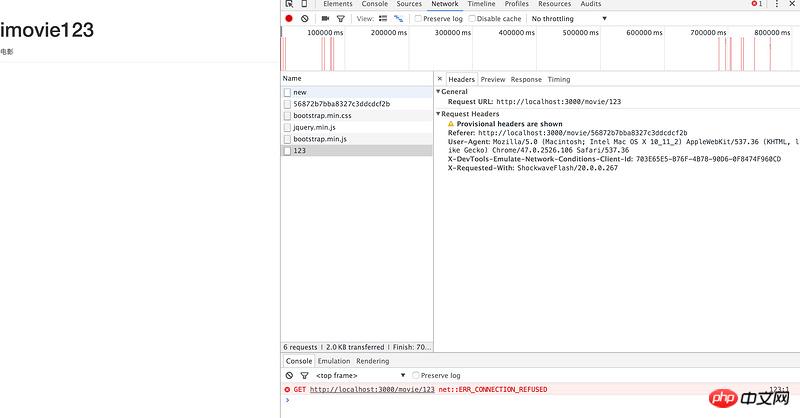Open the Network tab
Viewport: 800px width, 418px height.
(x=444, y=4)
